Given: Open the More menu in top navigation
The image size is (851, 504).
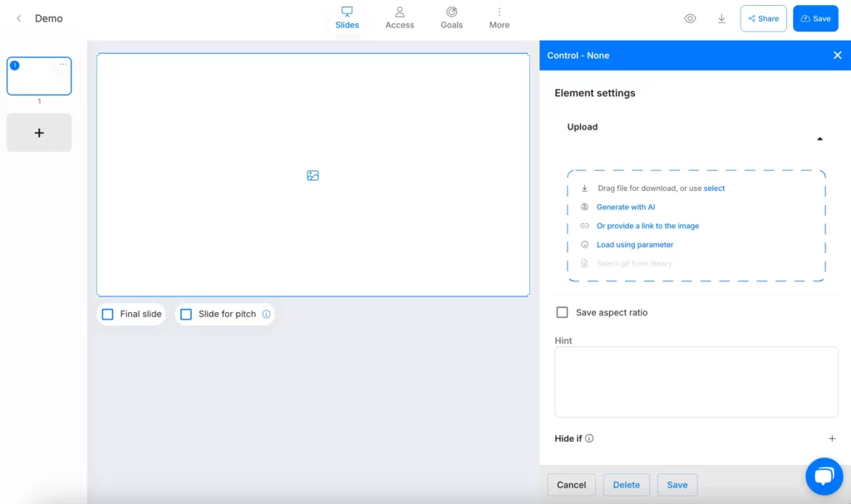Looking at the screenshot, I should tap(499, 17).
